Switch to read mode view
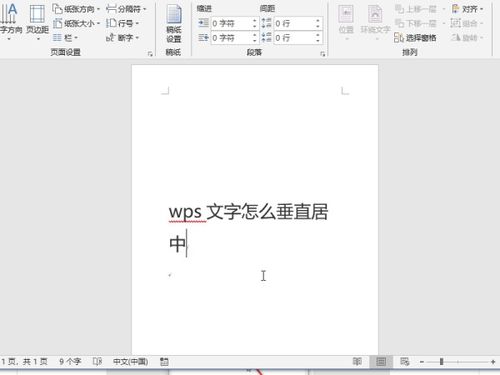Image resolution: width=500 pixels, height=375 pixels. (357, 362)
